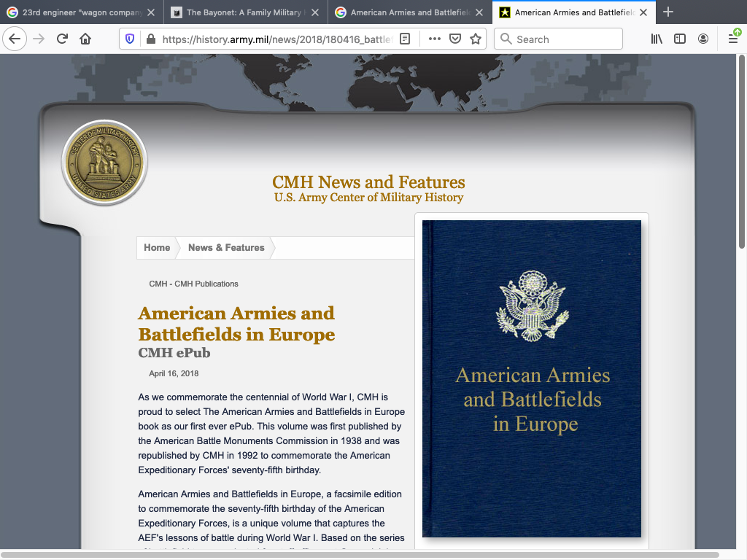Open the tracking protection shield icon

[131, 39]
